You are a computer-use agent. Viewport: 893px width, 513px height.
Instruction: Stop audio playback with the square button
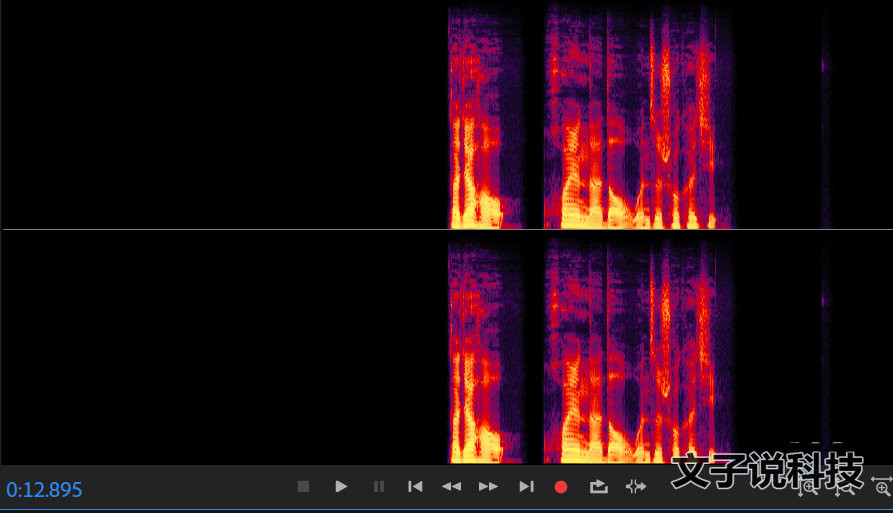[x=303, y=487]
